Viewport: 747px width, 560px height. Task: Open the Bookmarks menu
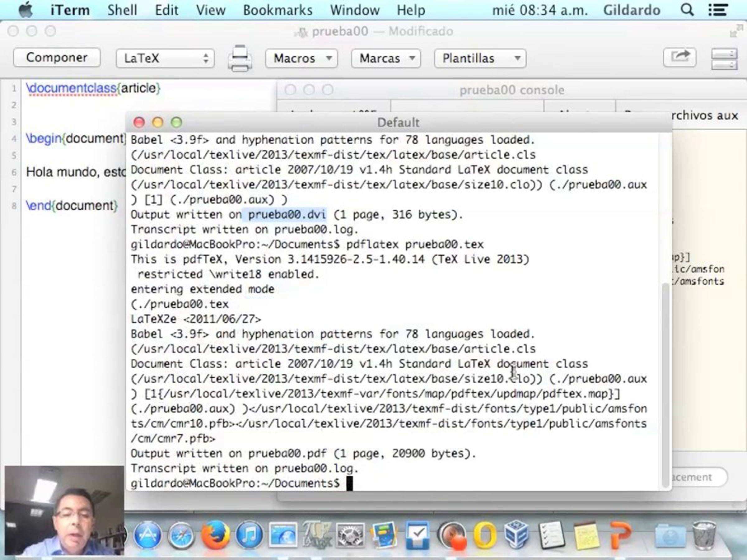click(x=278, y=10)
